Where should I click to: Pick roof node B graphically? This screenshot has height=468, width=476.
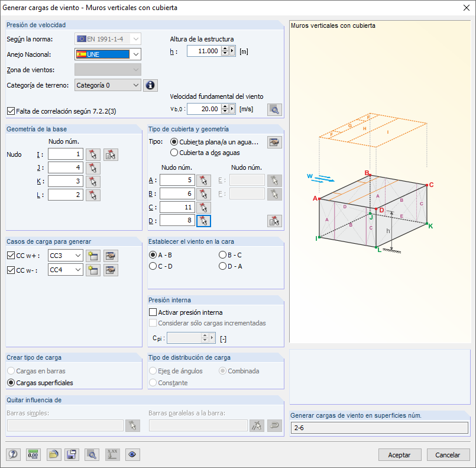203,193
